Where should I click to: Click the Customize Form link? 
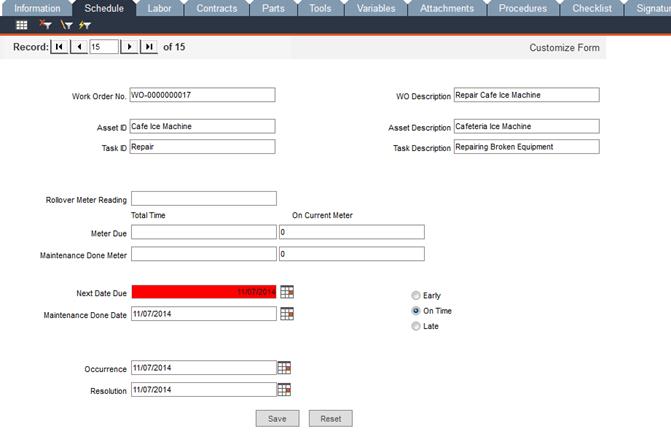click(564, 48)
